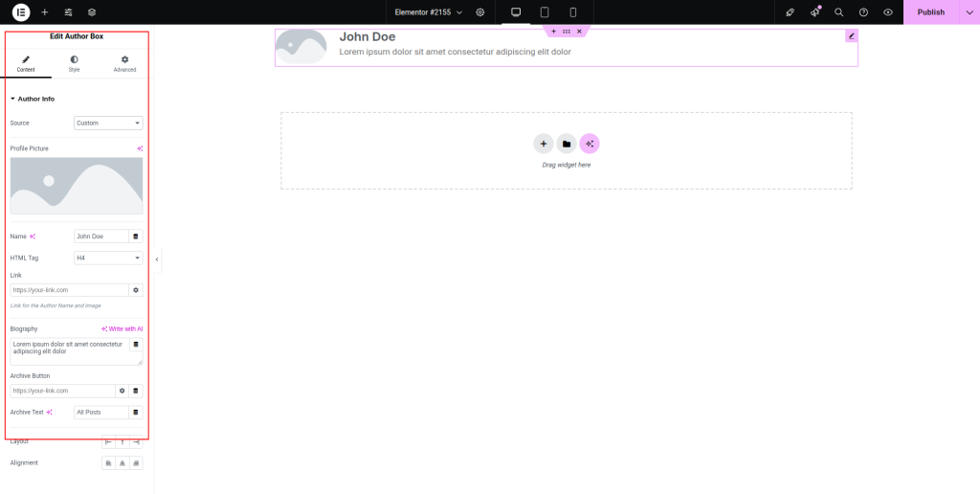
Task: Open the Source dropdown
Action: pos(108,123)
